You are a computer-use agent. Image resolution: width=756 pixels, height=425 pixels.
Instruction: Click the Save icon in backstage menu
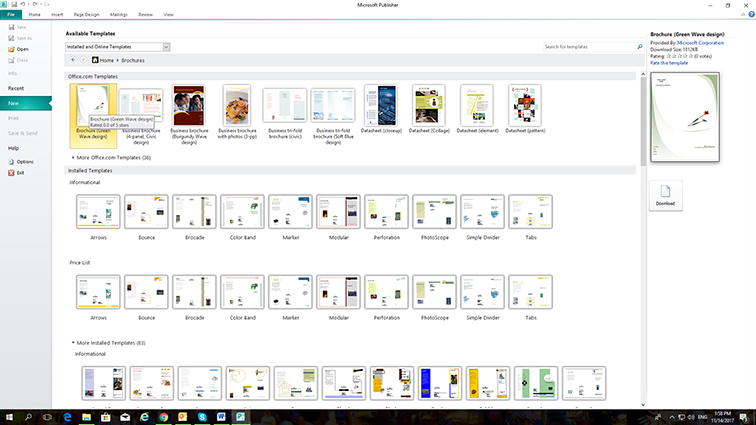click(11, 27)
